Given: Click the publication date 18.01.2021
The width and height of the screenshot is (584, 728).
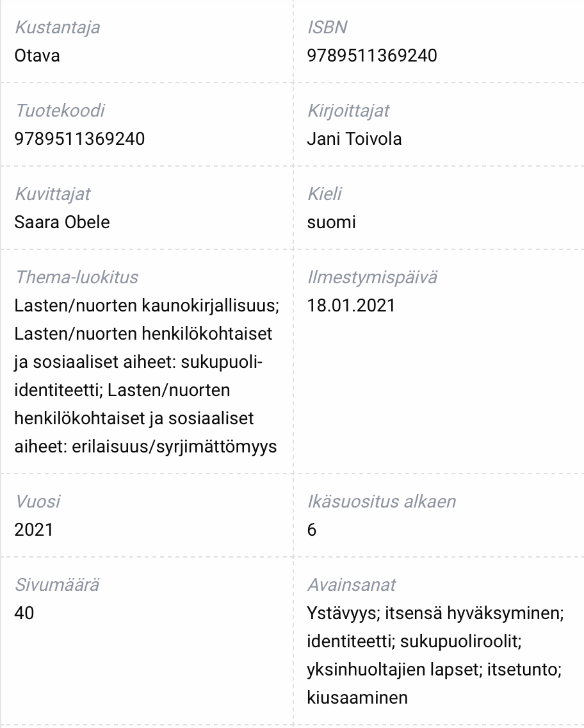Looking at the screenshot, I should tap(351, 306).
